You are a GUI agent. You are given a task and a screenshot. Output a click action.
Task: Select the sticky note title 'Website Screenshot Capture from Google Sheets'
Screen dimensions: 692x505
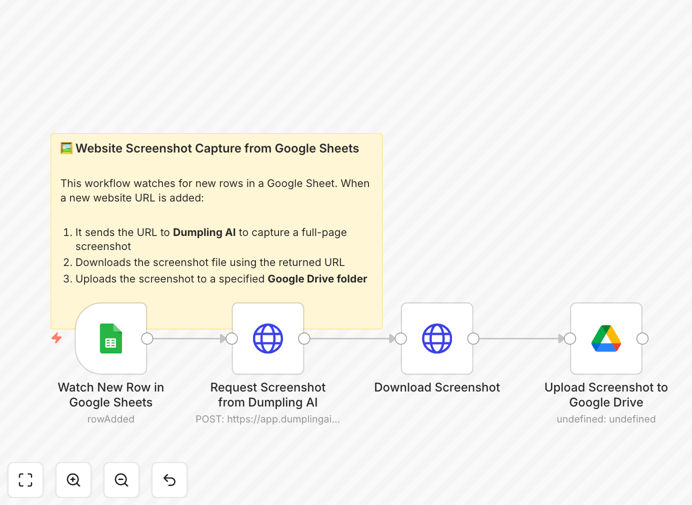tap(217, 148)
